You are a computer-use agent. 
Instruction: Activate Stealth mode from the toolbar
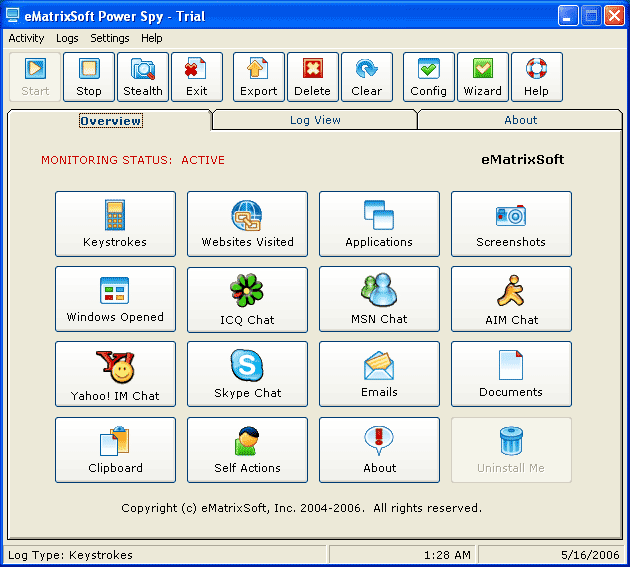143,77
